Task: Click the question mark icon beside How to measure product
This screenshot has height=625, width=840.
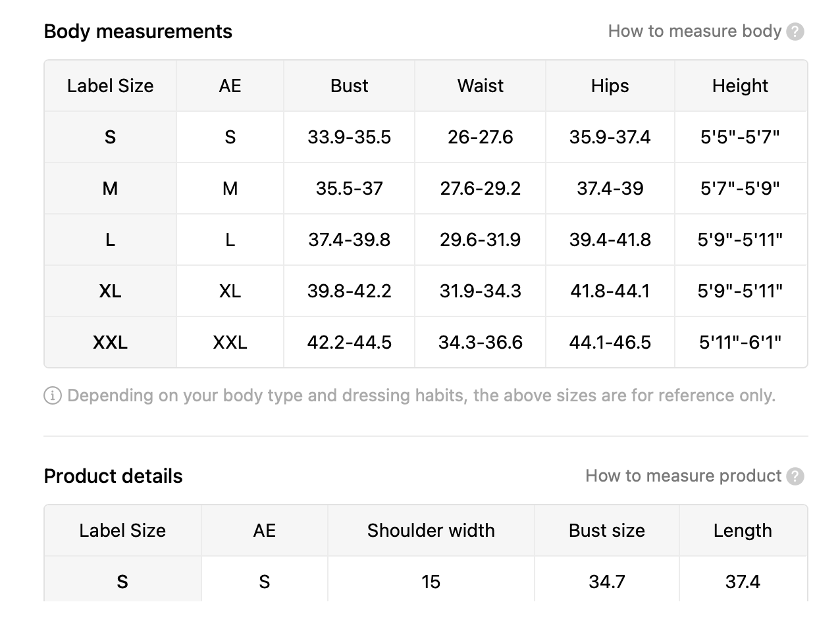Action: 795,476
